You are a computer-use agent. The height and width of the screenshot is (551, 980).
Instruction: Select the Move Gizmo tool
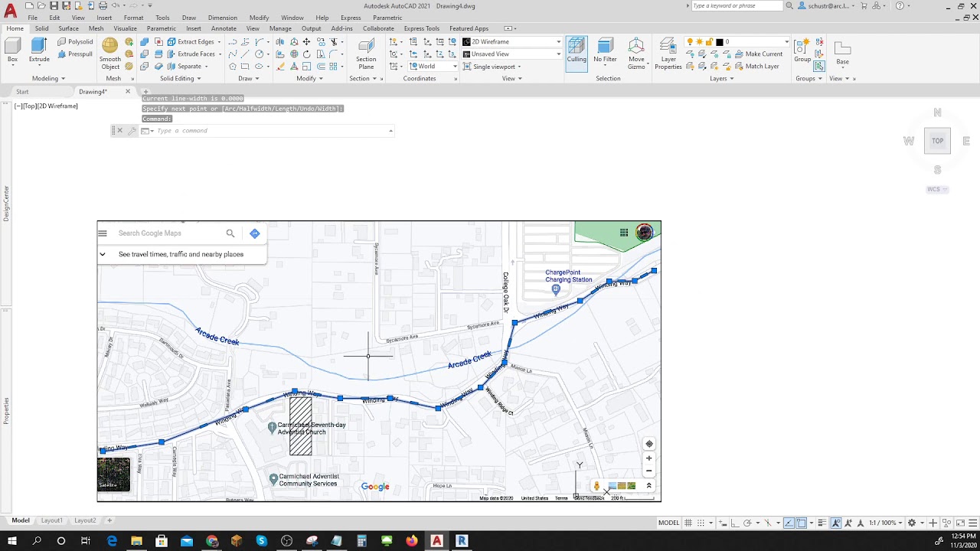point(636,54)
